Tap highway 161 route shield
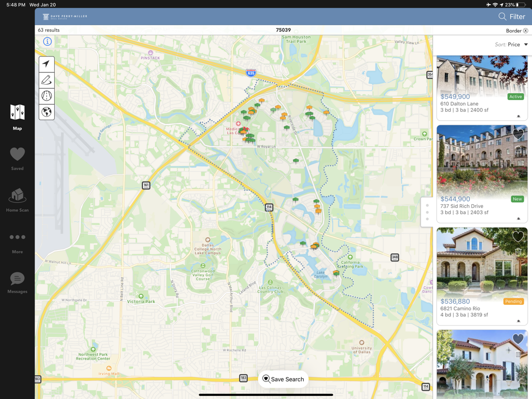 coord(146,186)
